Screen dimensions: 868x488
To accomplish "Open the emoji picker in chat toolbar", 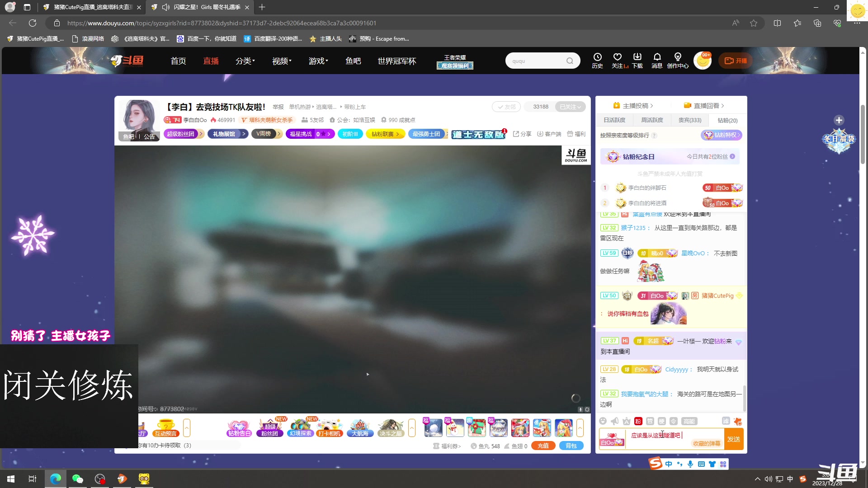I will click(603, 421).
